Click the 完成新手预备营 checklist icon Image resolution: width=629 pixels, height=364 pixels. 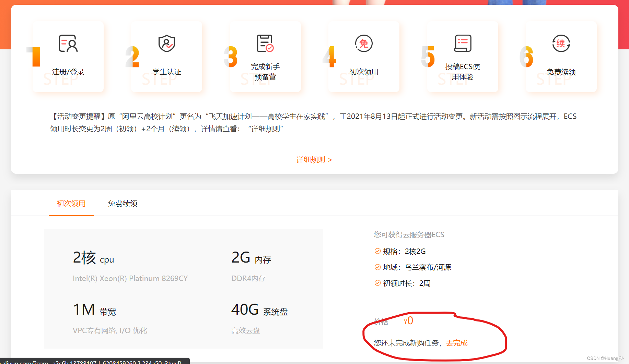click(265, 44)
